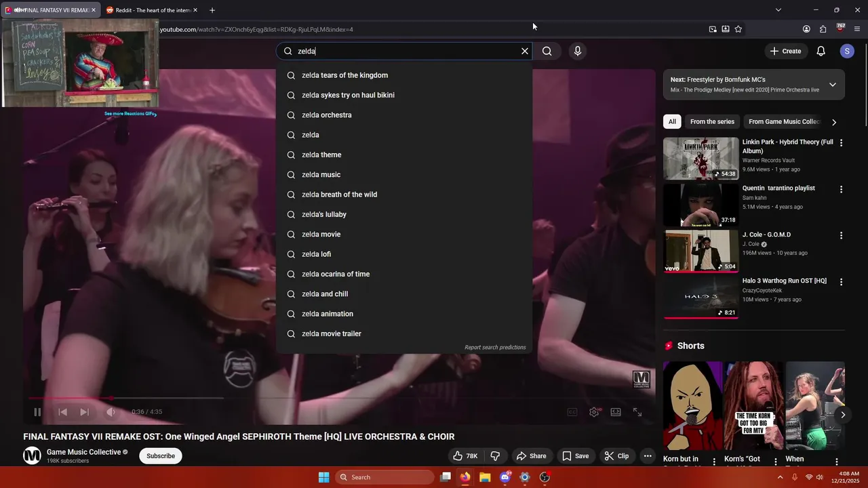Like the video with 78K thumbs up
This screenshot has height=488, width=868.
pos(466,456)
